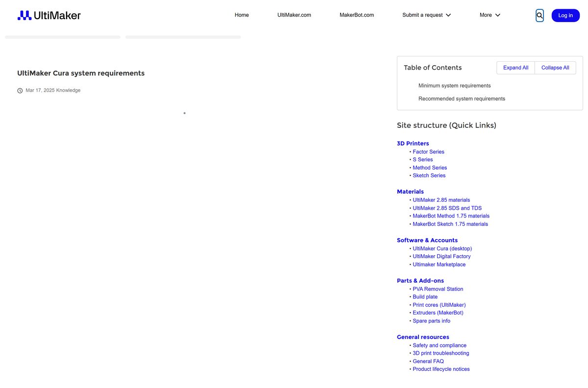Viewport: 588px width, 388px height.
Task: Open Spare parts info link
Action: click(431, 321)
